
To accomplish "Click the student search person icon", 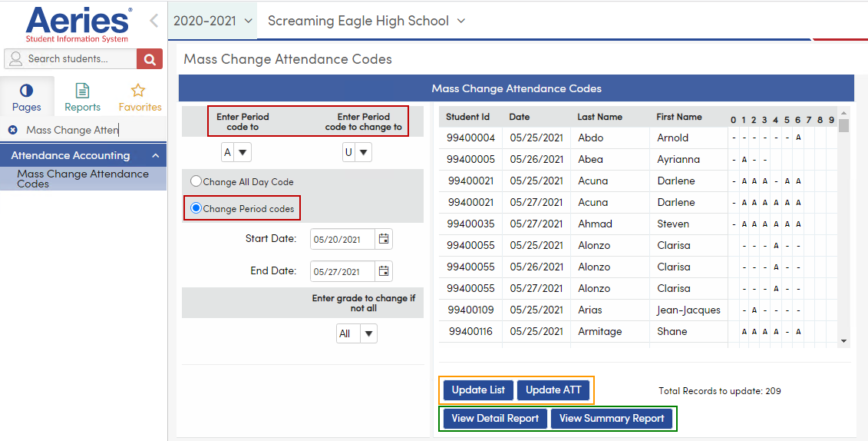I will click(x=15, y=58).
